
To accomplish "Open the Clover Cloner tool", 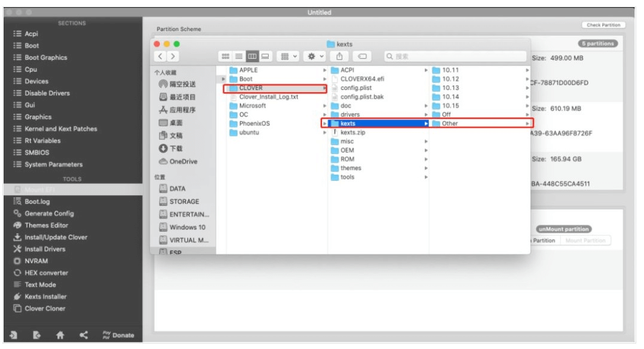I will 45,308.
